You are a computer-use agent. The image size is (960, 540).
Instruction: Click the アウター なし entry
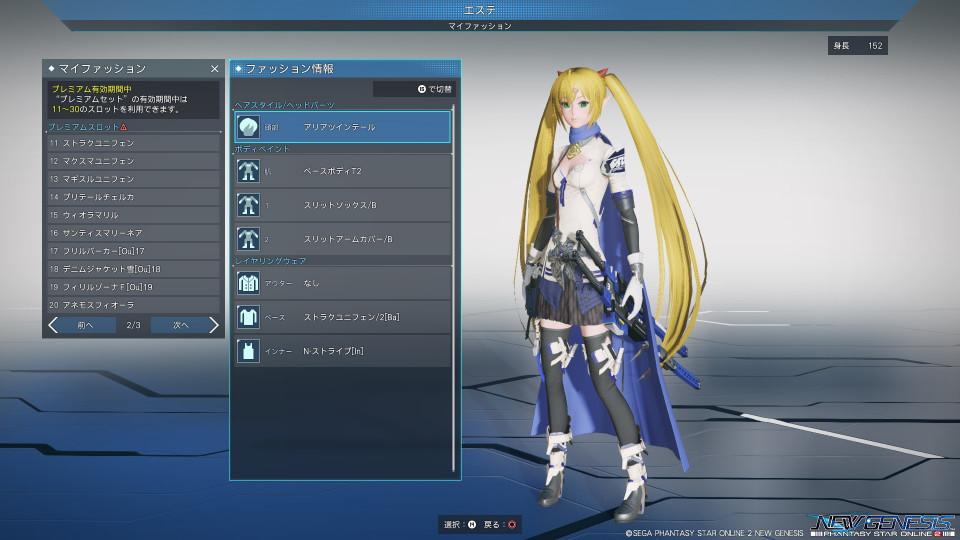[x=343, y=283]
